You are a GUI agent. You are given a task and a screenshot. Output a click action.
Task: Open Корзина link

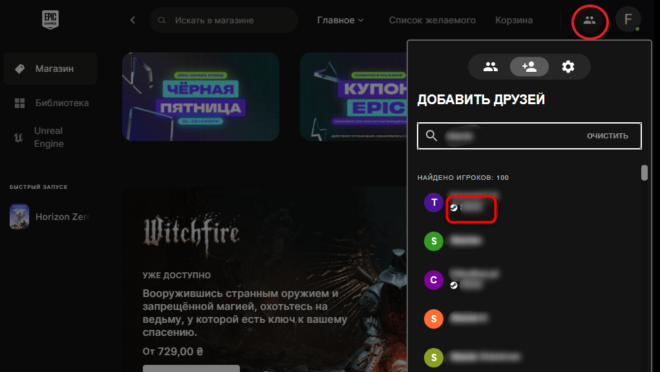514,20
